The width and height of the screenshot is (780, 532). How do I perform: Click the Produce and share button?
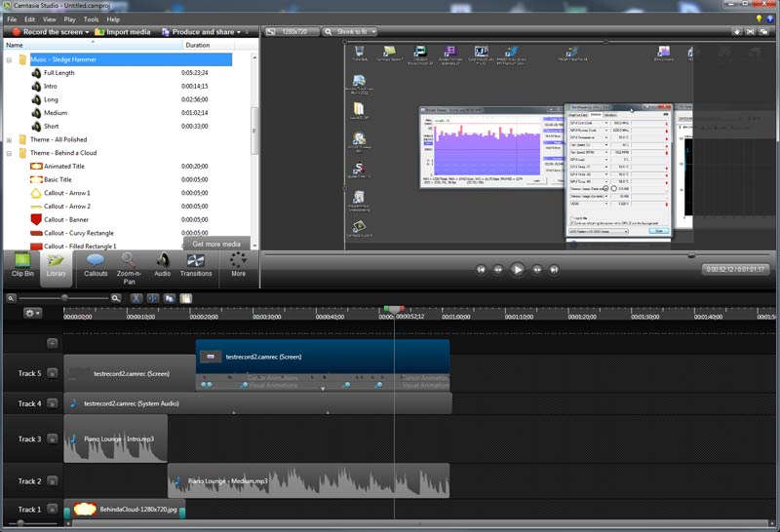click(198, 32)
